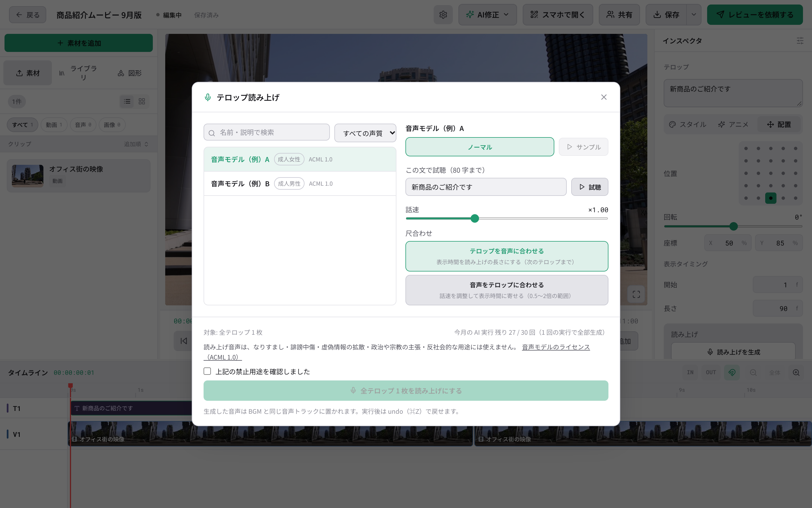Filter clips by 動画
The width and height of the screenshot is (812, 508).
54,125
